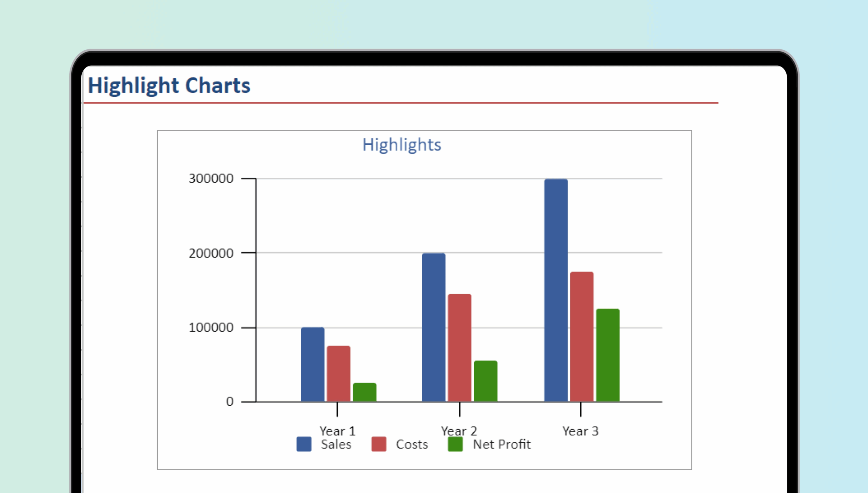Click the Year 2 axis label
The height and width of the screenshot is (493, 868).
tap(459, 431)
